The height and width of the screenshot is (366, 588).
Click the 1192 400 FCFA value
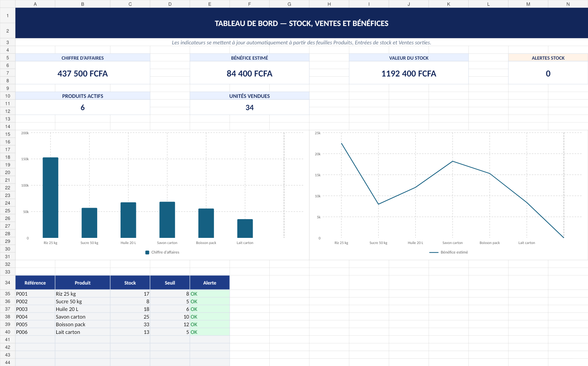(x=409, y=73)
